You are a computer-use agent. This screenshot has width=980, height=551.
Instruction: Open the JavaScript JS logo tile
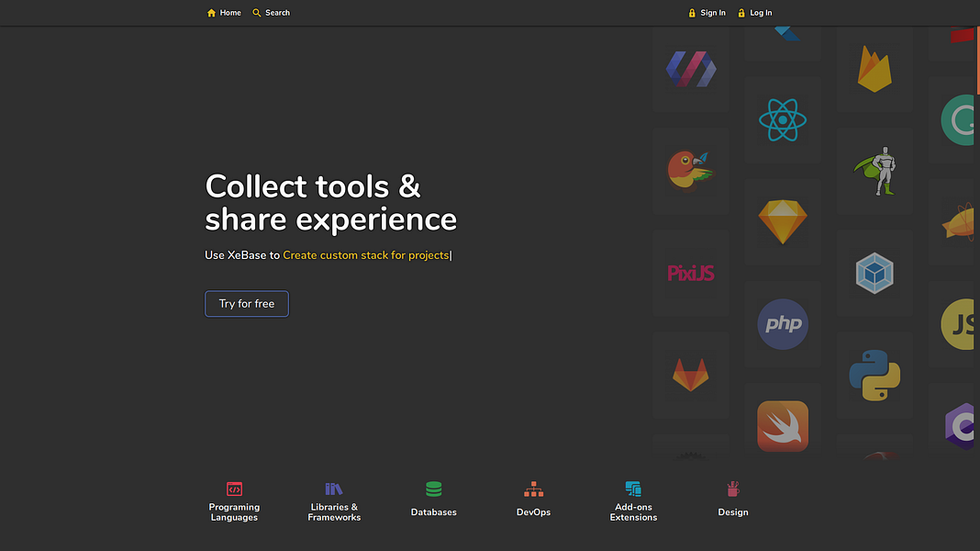tap(953, 324)
